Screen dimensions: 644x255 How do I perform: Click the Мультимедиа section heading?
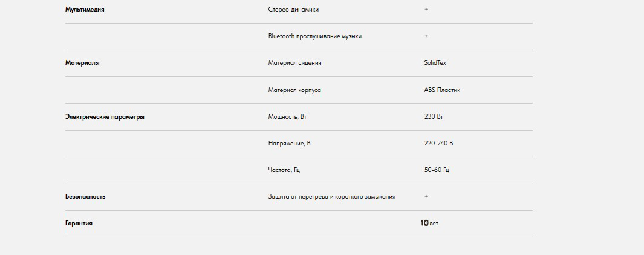pos(85,10)
